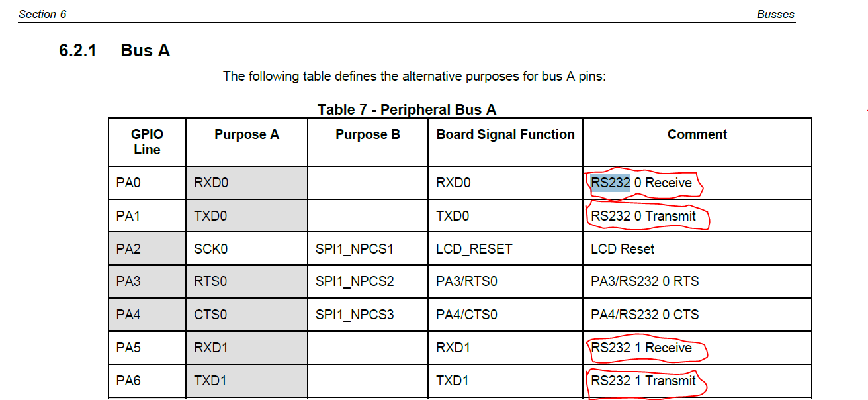Select the SPI1_NPCS1 cell
Viewport: 868px width, 400px height.
(x=368, y=249)
